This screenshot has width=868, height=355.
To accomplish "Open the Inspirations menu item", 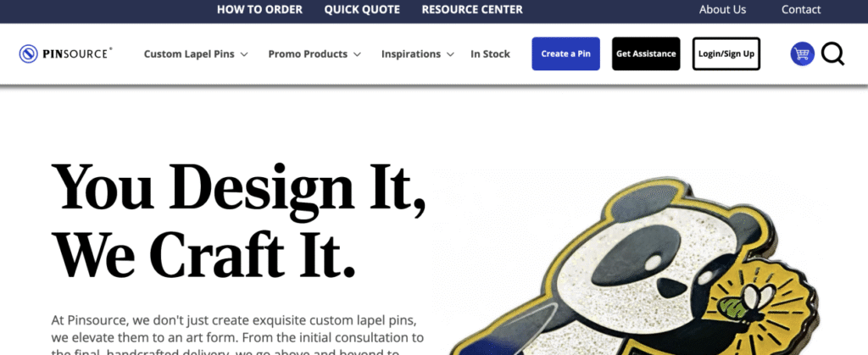I will point(411,53).
